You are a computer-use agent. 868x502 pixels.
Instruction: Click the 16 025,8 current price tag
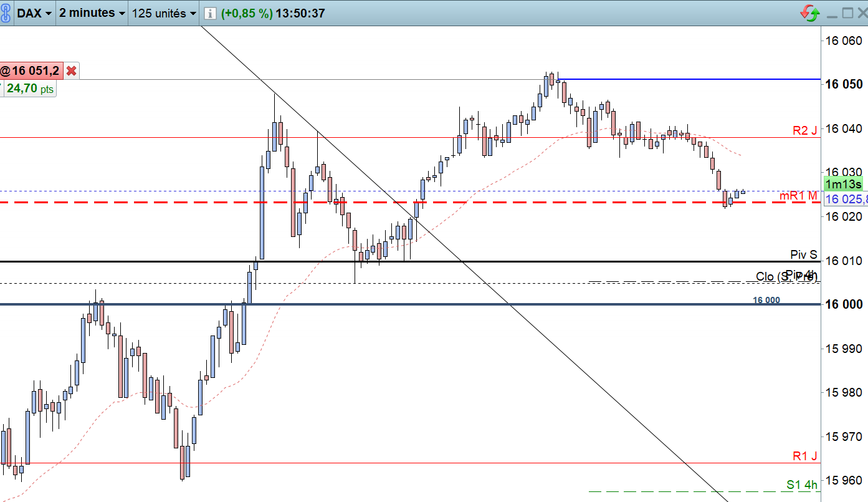coord(846,200)
